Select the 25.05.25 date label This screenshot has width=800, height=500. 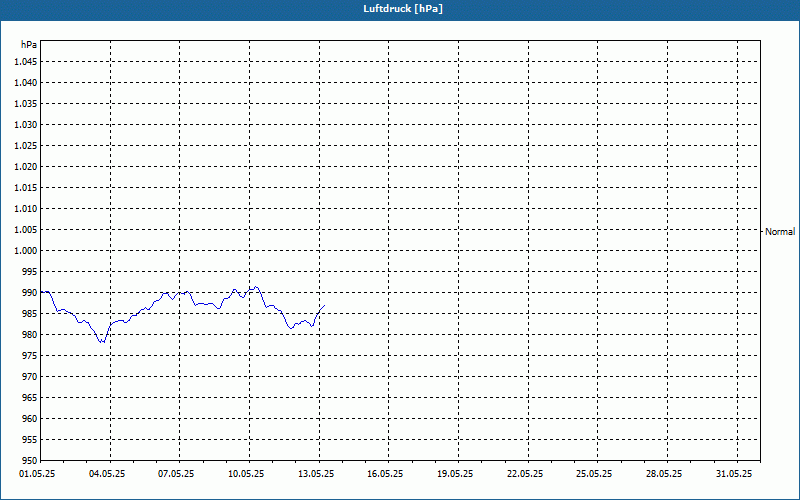point(594,474)
